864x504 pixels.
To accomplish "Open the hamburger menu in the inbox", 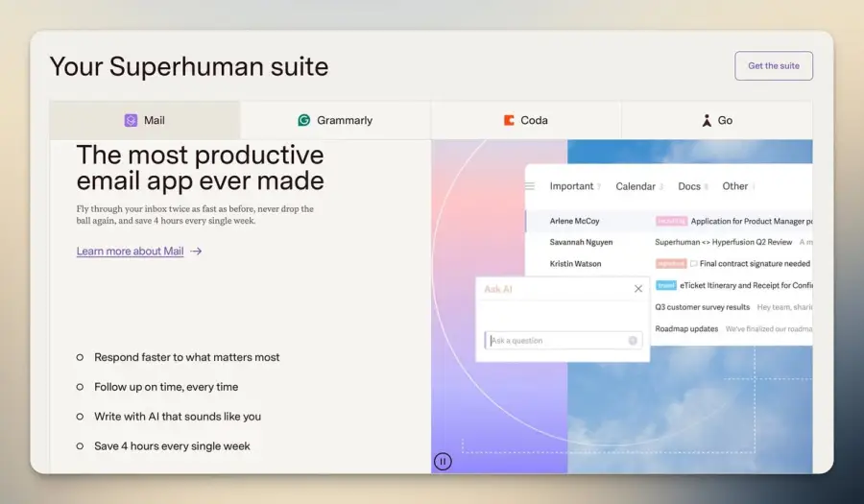I will [530, 186].
